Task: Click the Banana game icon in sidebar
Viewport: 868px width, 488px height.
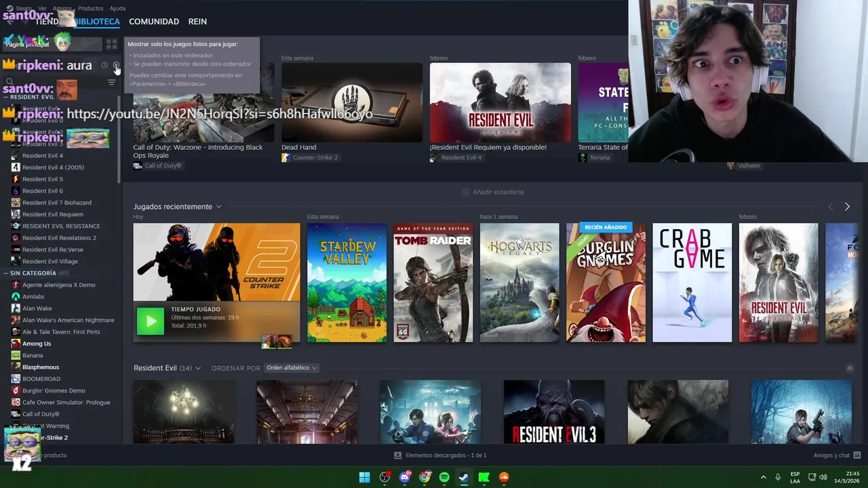Action: tap(16, 355)
